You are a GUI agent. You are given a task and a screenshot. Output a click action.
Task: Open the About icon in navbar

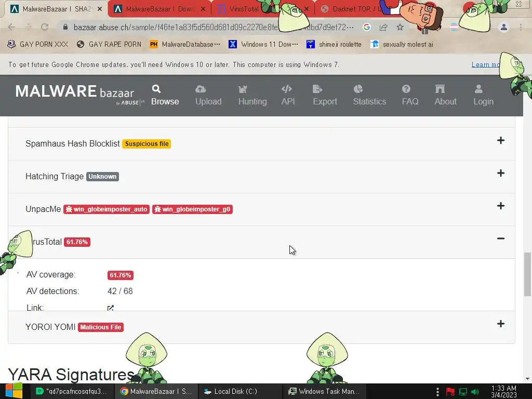(x=440, y=89)
